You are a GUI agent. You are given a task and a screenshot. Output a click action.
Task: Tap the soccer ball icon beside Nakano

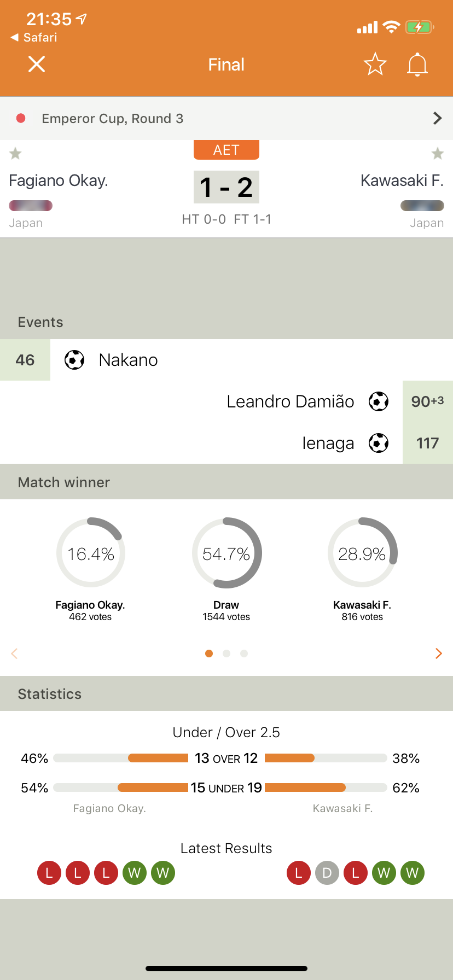click(x=74, y=360)
